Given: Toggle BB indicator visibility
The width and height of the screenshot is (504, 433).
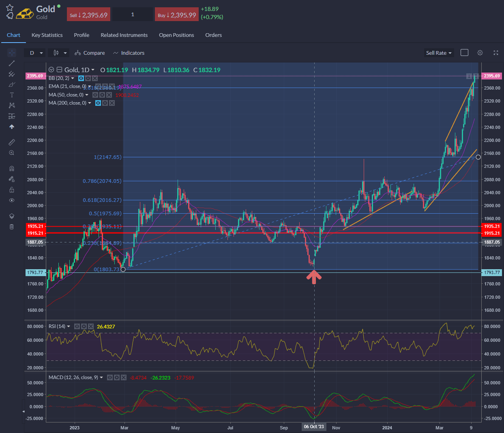Looking at the screenshot, I should [81, 78].
